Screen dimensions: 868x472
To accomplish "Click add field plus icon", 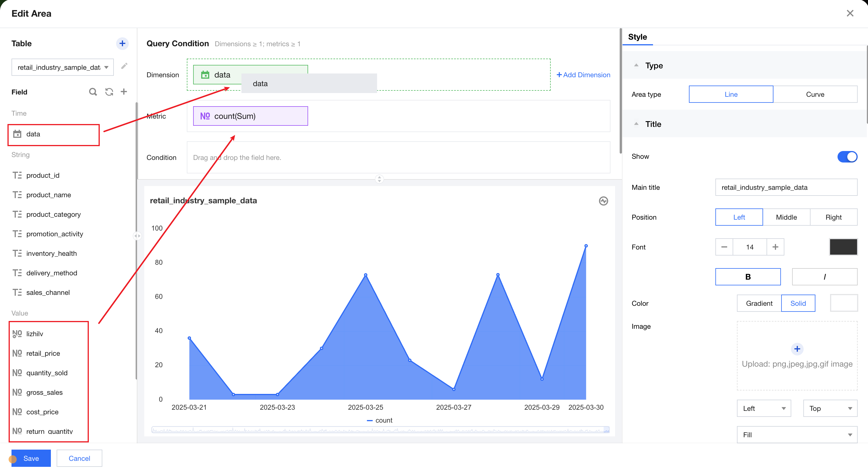I will pyautogui.click(x=124, y=92).
